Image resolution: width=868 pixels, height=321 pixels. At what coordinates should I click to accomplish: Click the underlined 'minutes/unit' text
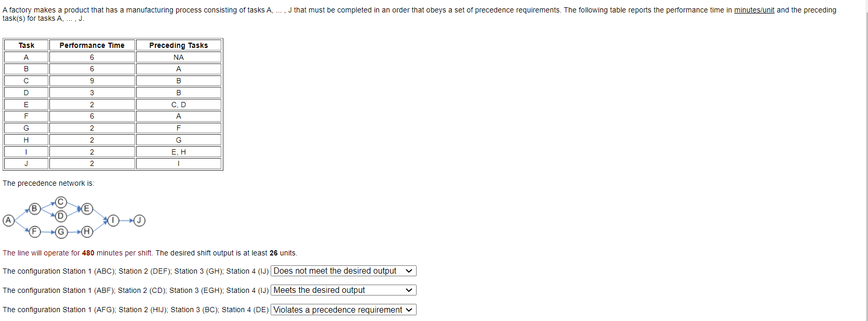[x=756, y=9]
